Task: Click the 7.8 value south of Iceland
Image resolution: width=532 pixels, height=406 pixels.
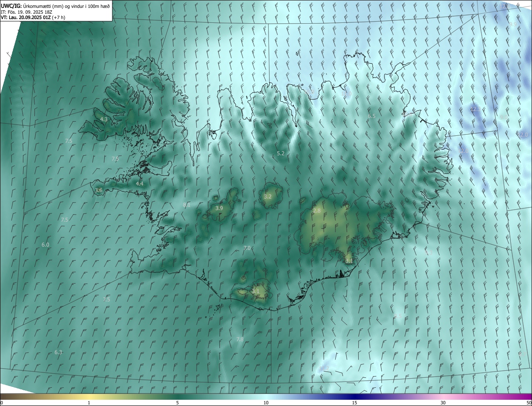Action: pos(240,339)
